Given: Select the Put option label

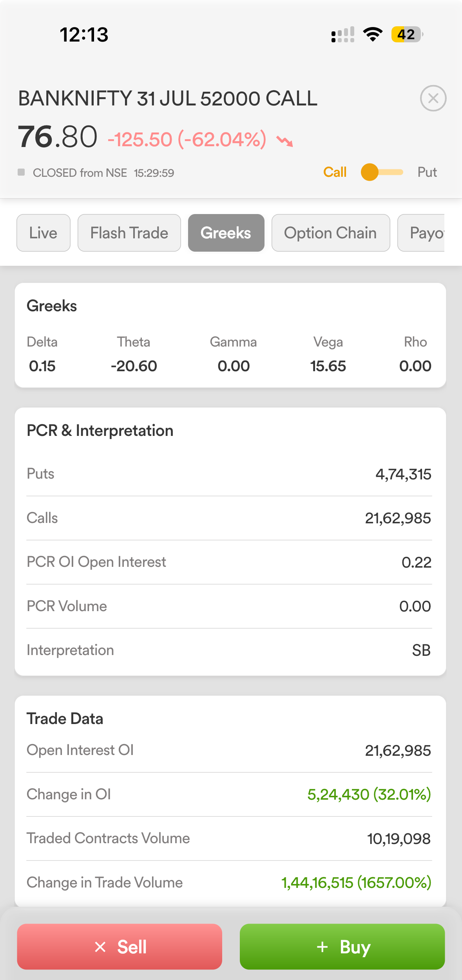Looking at the screenshot, I should [x=427, y=172].
